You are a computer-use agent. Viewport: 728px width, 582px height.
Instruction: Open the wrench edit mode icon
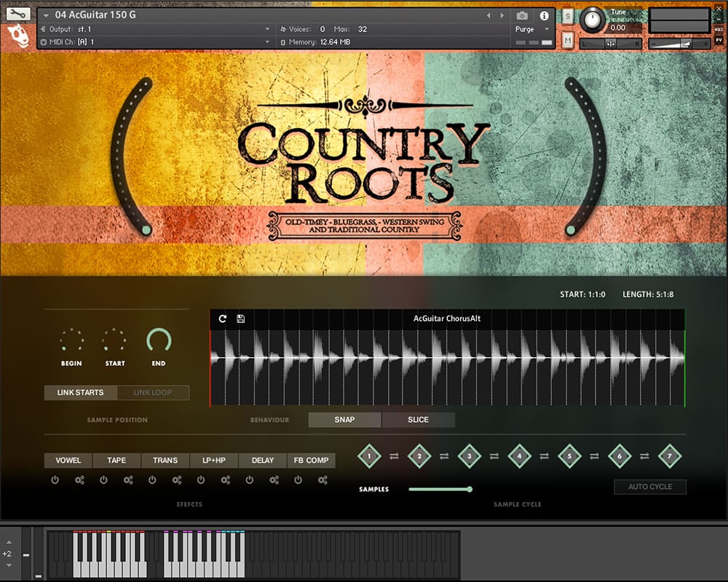point(18,14)
